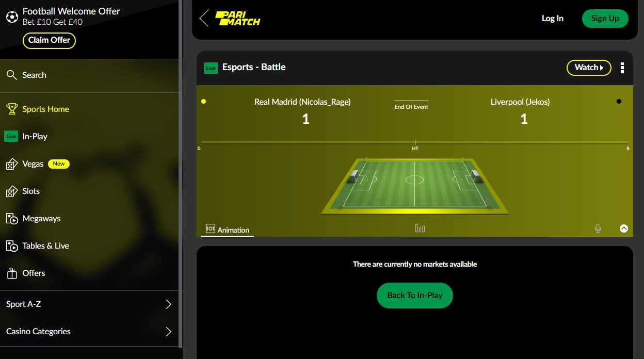
Task: Click the Megaways icon in sidebar
Action: [11, 219]
